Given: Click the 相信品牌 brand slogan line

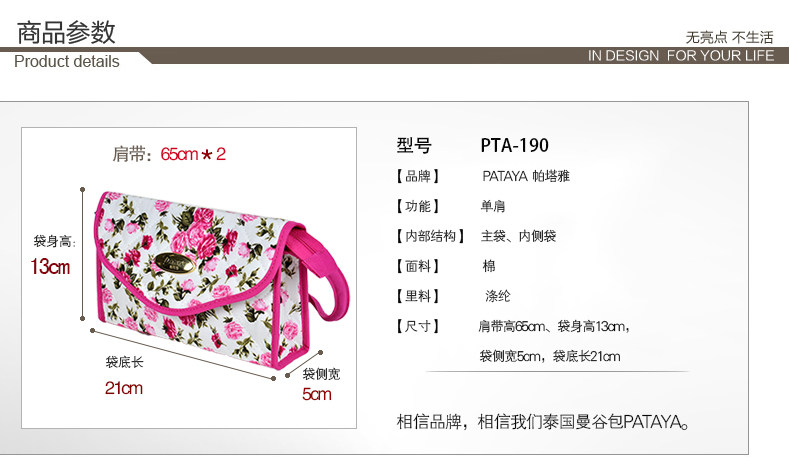Looking at the screenshot, I should click(543, 422).
